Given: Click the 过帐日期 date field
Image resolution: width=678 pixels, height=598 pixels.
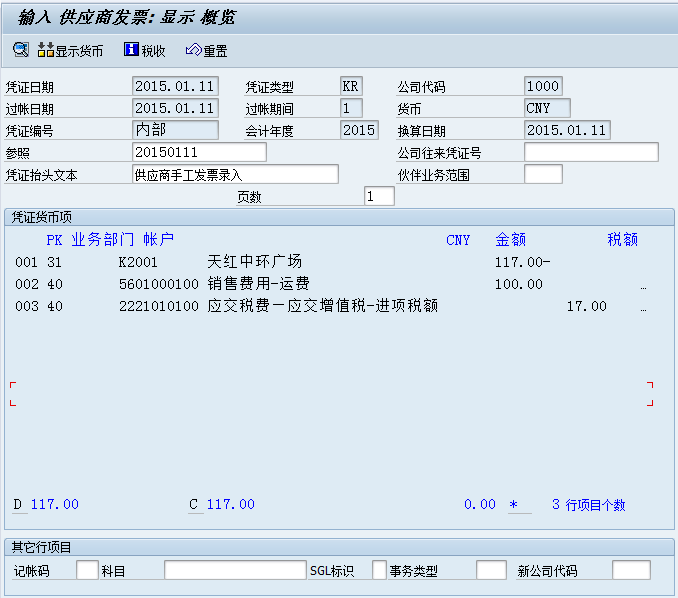Looking at the screenshot, I should tap(175, 108).
